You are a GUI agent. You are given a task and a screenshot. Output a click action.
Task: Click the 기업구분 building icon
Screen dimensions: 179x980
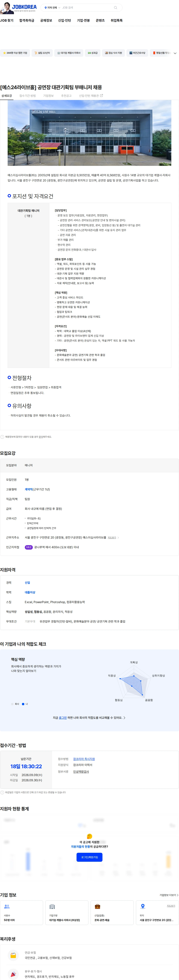[52, 906]
